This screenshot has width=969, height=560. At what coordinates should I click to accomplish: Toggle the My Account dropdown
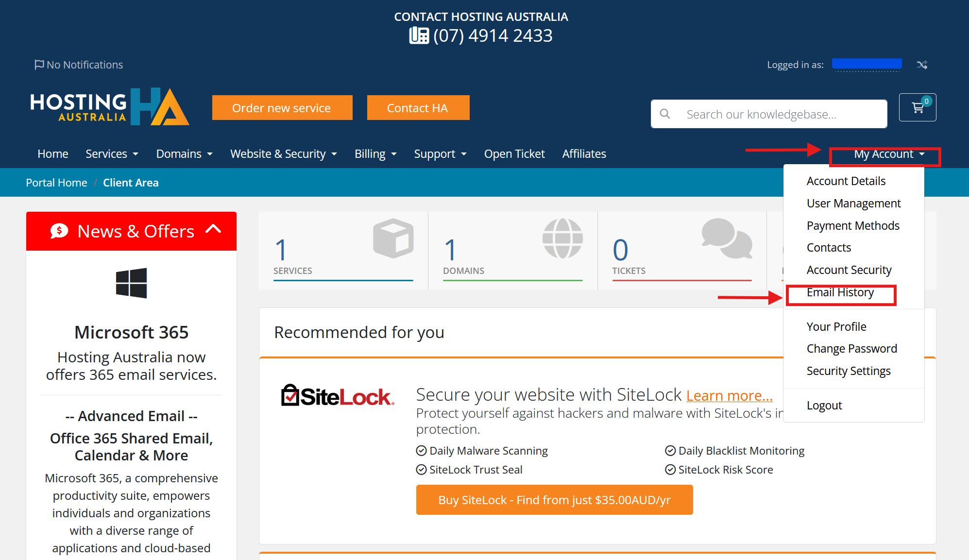tap(889, 154)
